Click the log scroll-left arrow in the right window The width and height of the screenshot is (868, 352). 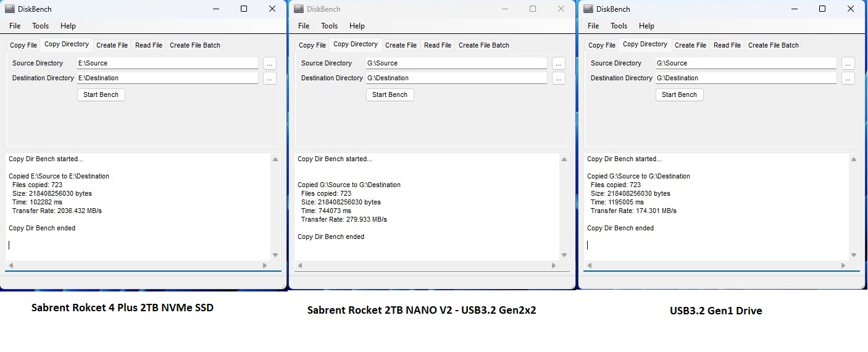(x=589, y=266)
